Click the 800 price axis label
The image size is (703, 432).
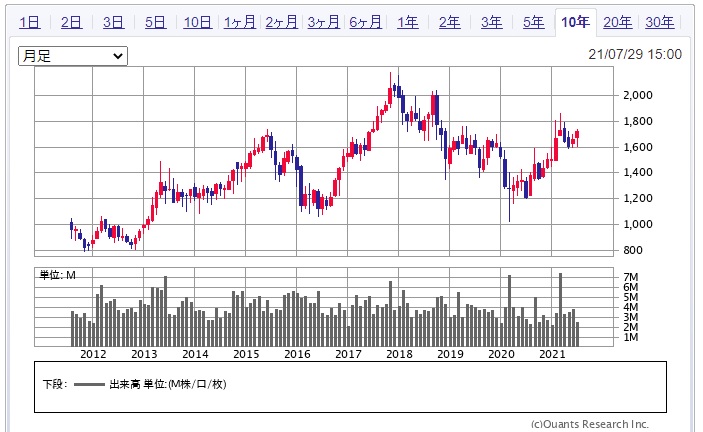(x=633, y=250)
